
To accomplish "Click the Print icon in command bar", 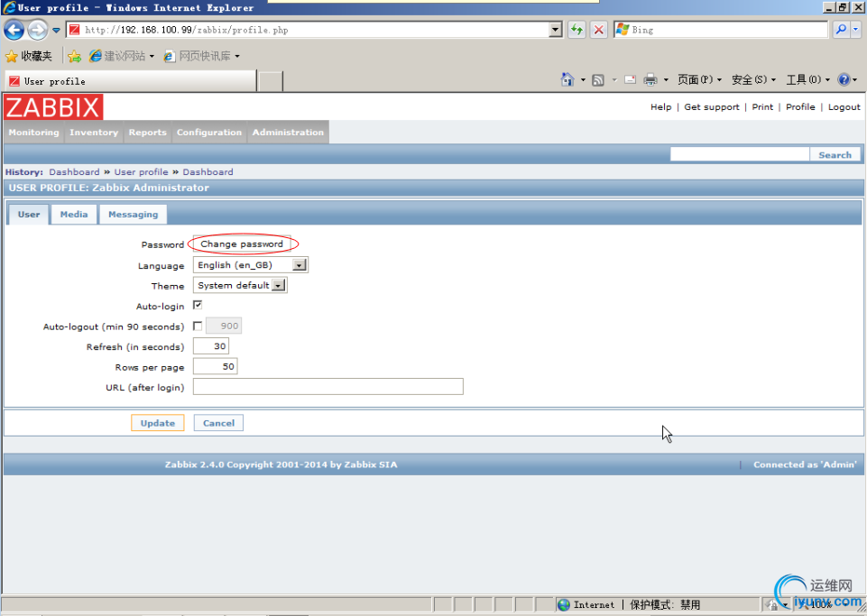I will tap(650, 79).
